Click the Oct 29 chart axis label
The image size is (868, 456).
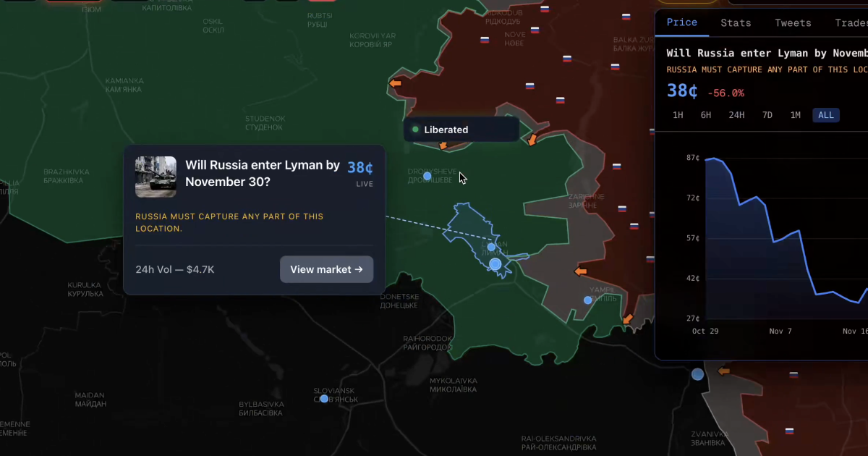[705, 332]
